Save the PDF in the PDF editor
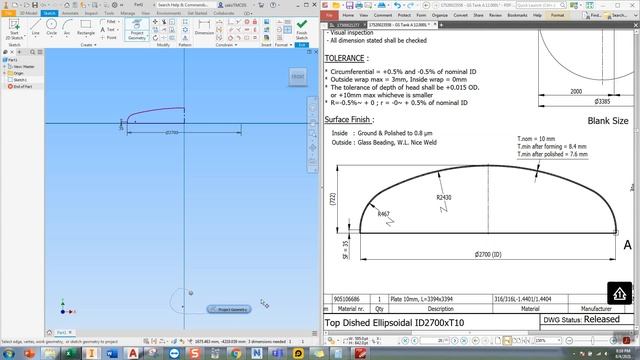The height and width of the screenshot is (360, 640). click(349, 5)
